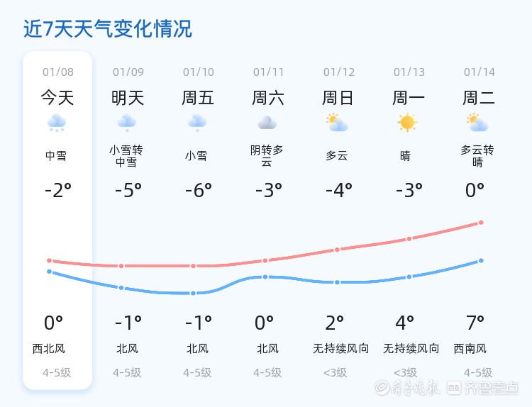Click the blue low-temperature point for 周五
Image resolution: width=532 pixels, height=407 pixels.
tap(193, 293)
